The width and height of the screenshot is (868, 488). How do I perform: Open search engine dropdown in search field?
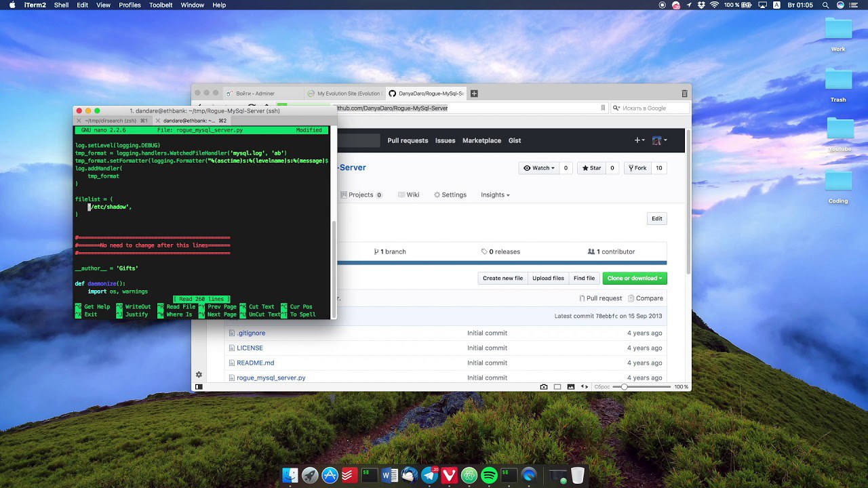(x=616, y=108)
